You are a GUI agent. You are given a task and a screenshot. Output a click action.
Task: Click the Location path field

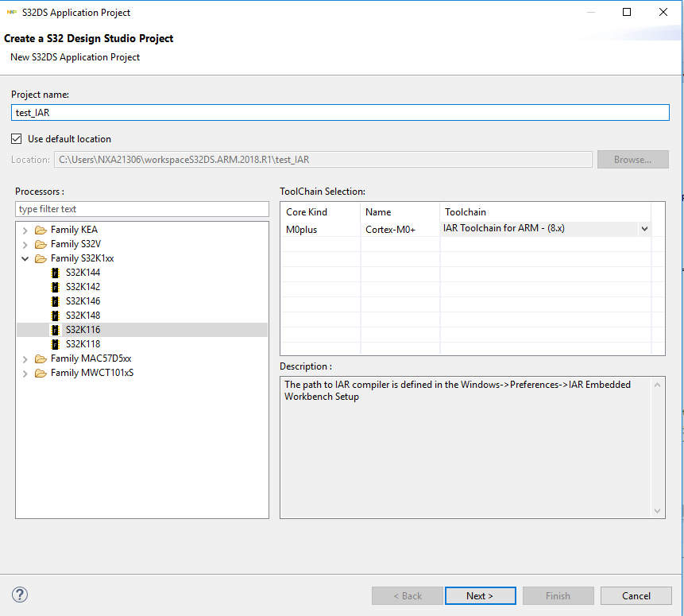(323, 159)
